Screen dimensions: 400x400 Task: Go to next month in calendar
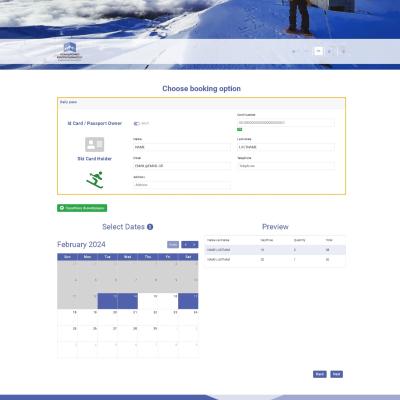pyautogui.click(x=194, y=245)
